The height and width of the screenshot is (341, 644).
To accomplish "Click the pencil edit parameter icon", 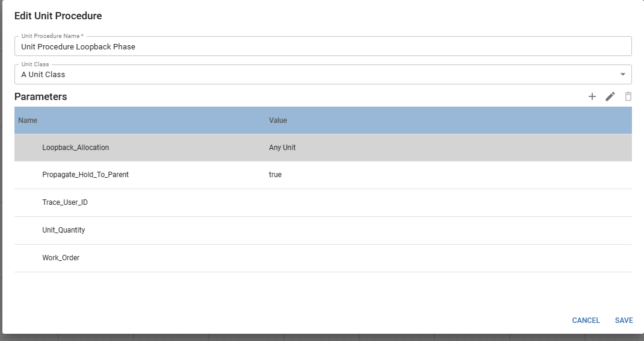I will pos(610,96).
